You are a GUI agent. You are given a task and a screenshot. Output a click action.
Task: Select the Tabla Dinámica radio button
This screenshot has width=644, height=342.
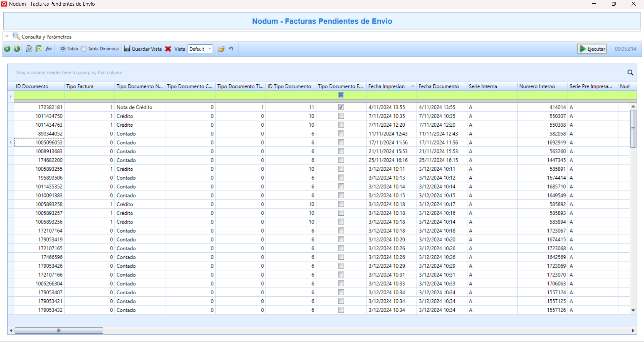pyautogui.click(x=84, y=49)
